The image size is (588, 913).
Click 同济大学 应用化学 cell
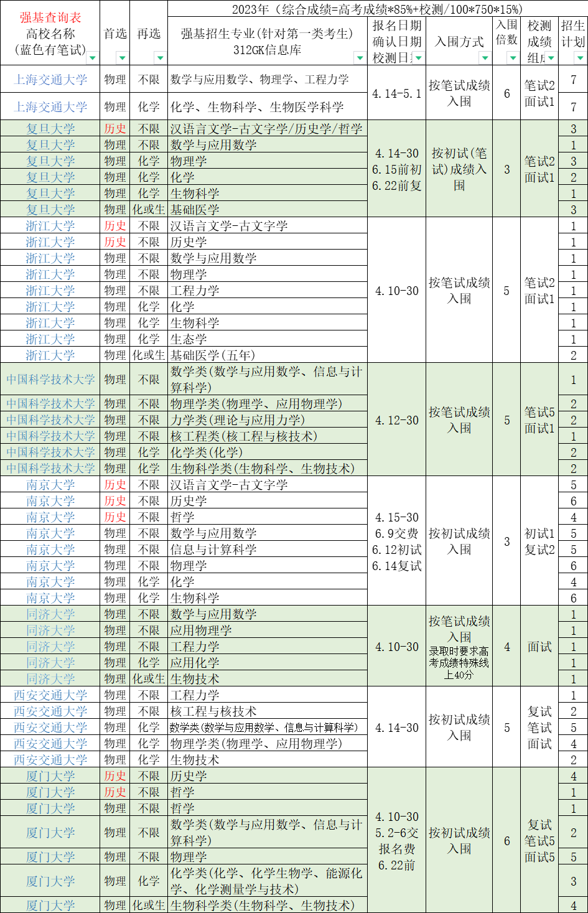268,662
